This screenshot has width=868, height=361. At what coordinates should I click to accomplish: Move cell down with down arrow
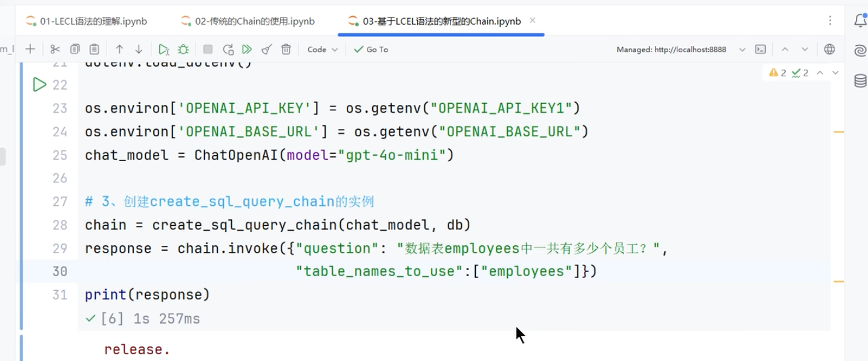point(139,49)
